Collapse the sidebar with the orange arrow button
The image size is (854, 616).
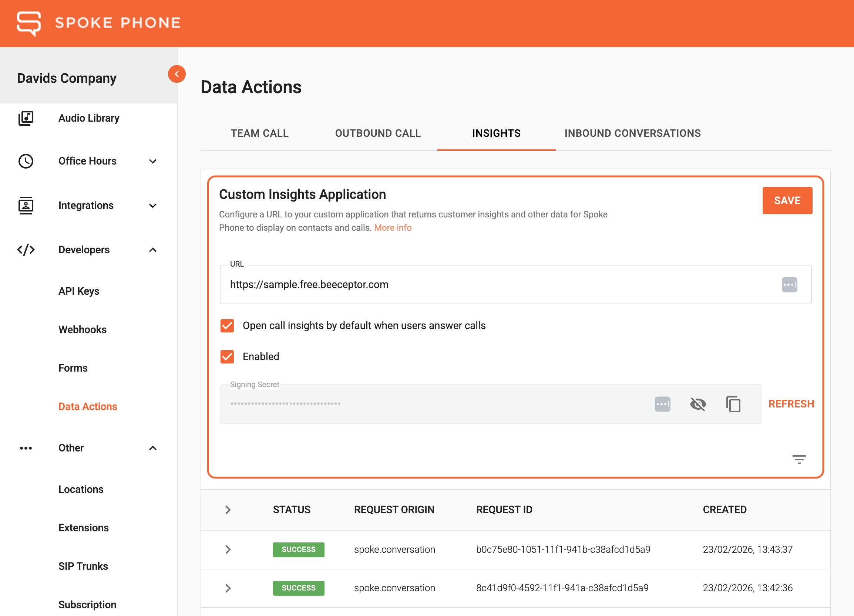[176, 74]
